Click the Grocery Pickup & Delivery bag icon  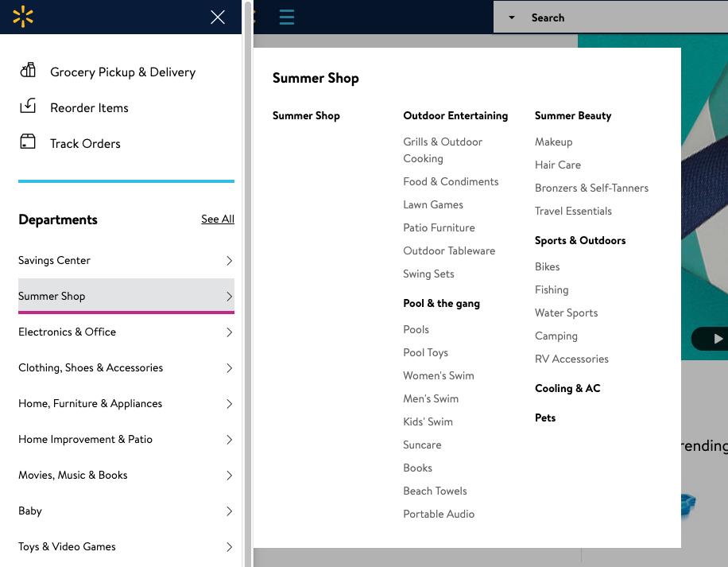[28, 70]
